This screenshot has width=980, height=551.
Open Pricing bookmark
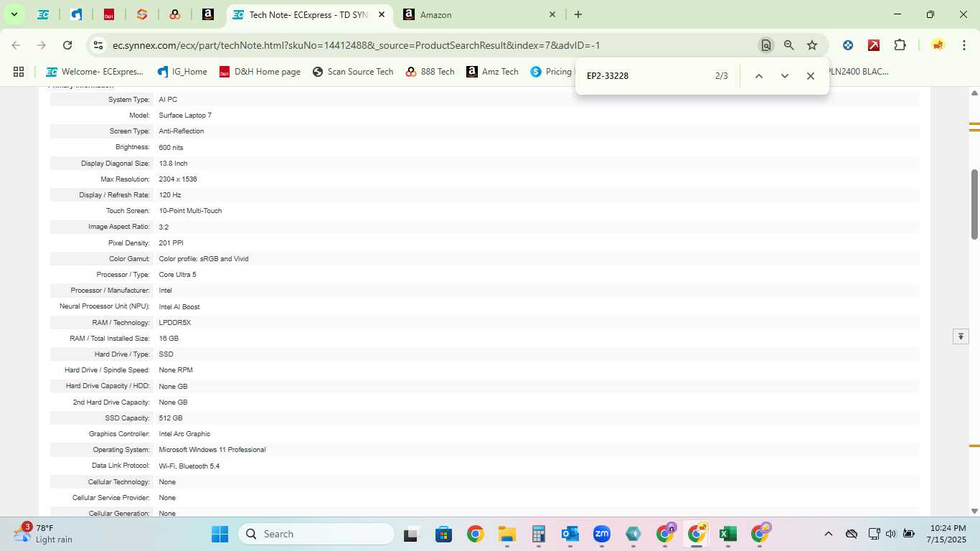[x=551, y=72]
